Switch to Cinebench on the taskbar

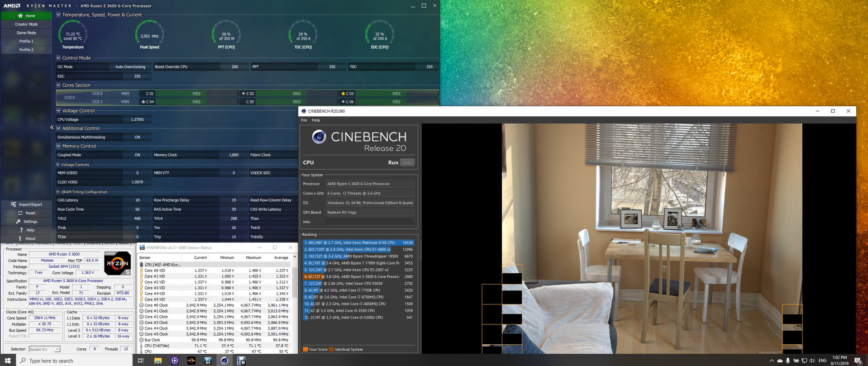224,361
